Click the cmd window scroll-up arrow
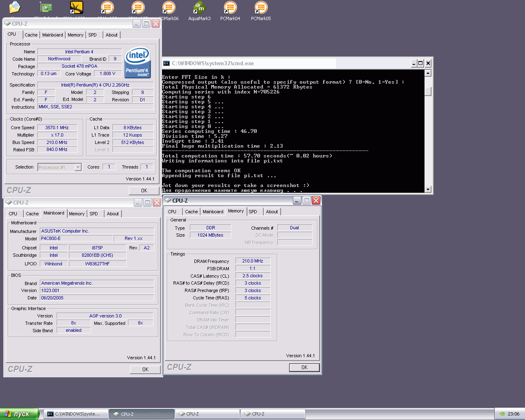This screenshot has height=420, width=525. [x=428, y=73]
